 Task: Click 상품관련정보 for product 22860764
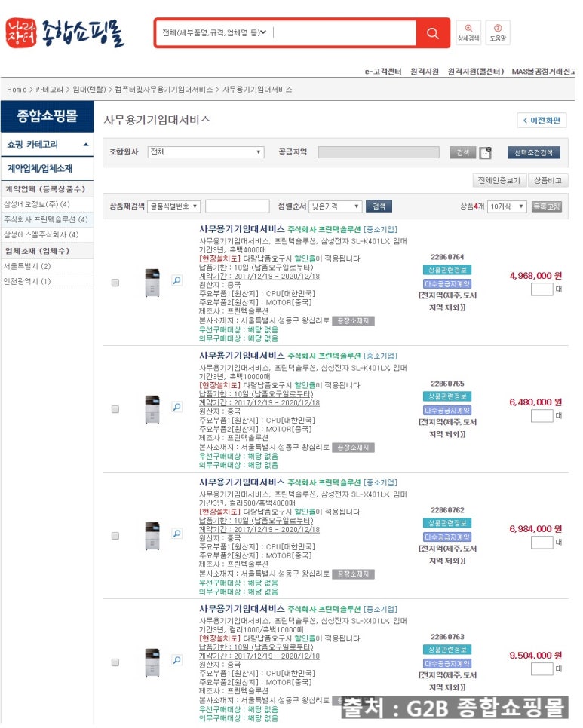click(447, 270)
